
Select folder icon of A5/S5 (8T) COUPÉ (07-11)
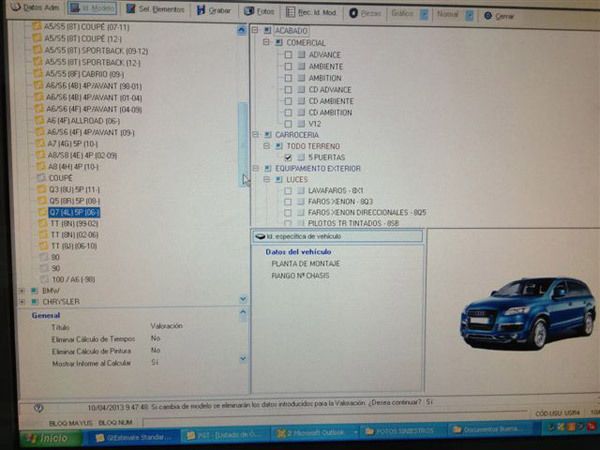pyautogui.click(x=37, y=26)
